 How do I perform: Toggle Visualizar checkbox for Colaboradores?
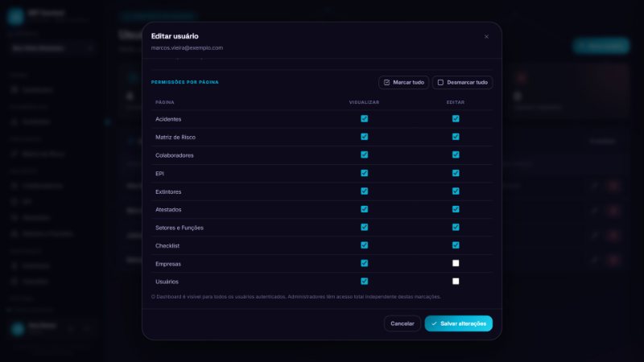365,154
